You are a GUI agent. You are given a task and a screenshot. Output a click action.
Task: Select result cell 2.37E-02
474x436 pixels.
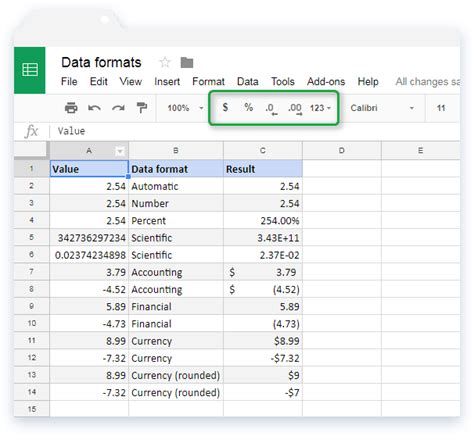263,255
